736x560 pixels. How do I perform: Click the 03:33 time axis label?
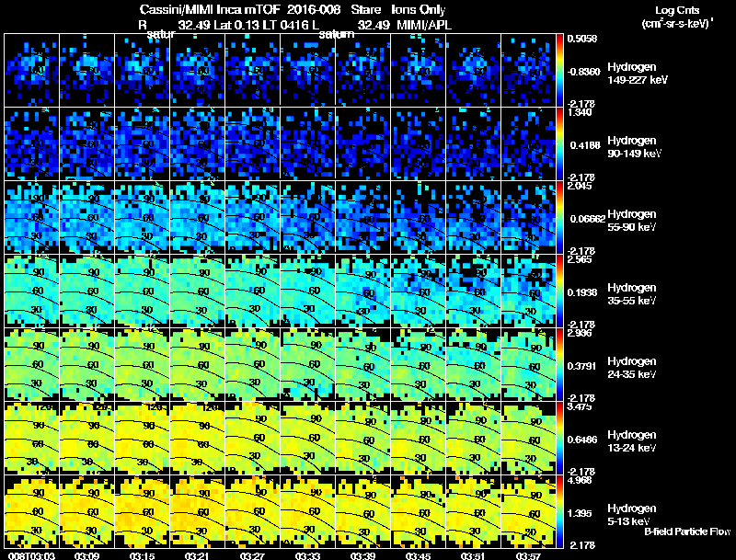point(307,555)
